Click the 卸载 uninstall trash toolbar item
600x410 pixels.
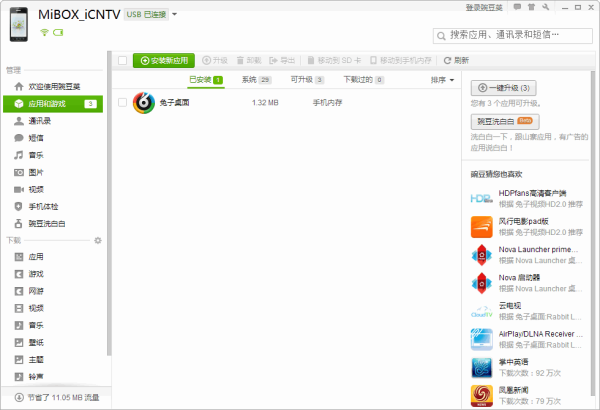249,60
